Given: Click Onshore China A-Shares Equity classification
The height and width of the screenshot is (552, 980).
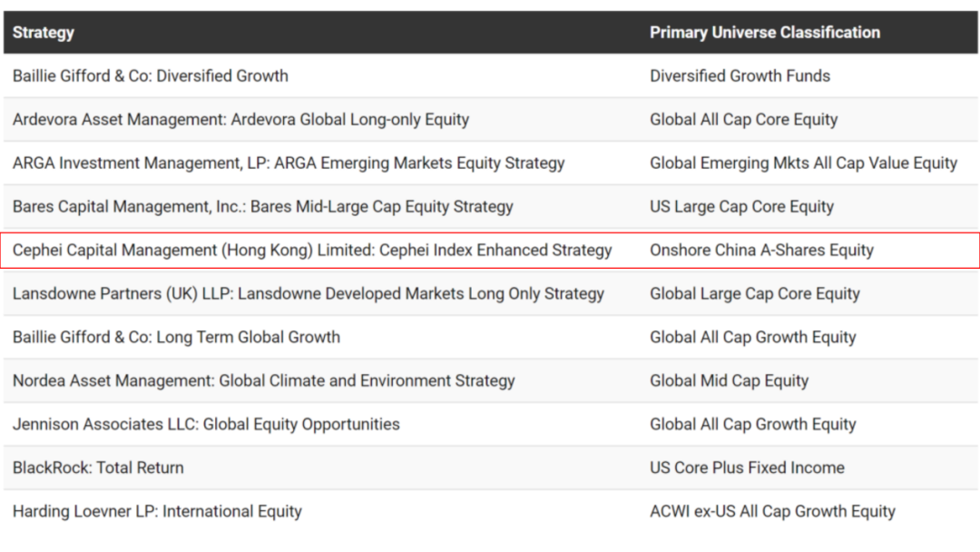Looking at the screenshot, I should 761,250.
